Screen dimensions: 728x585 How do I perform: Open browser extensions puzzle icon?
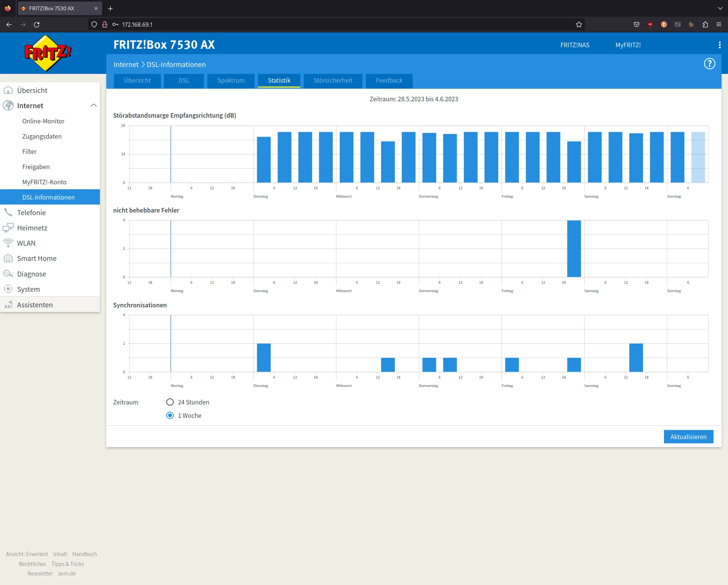pos(705,24)
